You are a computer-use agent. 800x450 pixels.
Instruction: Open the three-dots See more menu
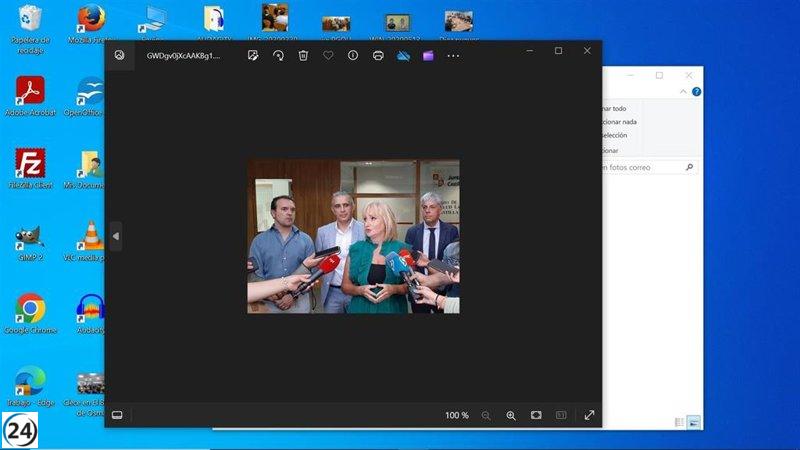(453, 56)
